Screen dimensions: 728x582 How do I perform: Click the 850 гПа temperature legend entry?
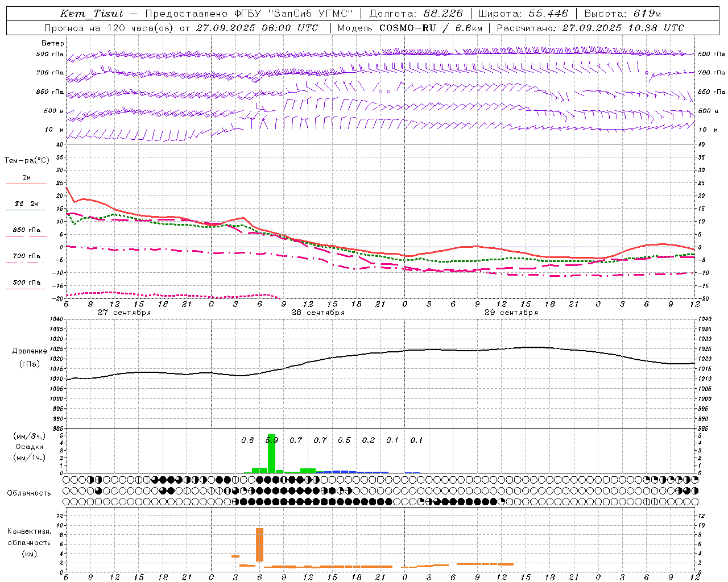point(26,230)
